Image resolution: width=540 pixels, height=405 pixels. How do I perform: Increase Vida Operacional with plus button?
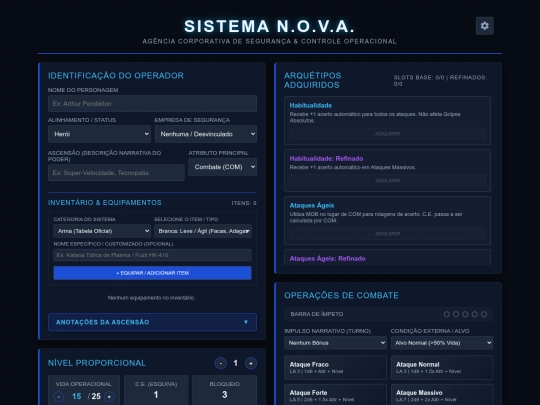coord(110,396)
